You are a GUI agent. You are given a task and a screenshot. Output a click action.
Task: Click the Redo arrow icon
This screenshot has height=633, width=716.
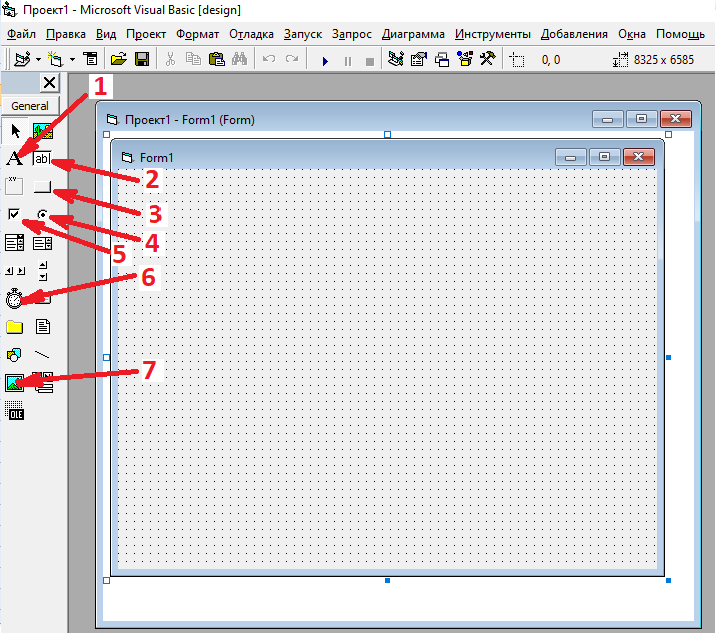click(x=292, y=59)
